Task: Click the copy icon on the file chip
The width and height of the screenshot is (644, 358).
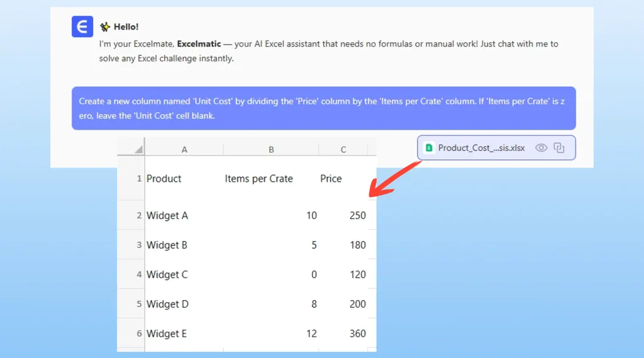Action: (559, 148)
